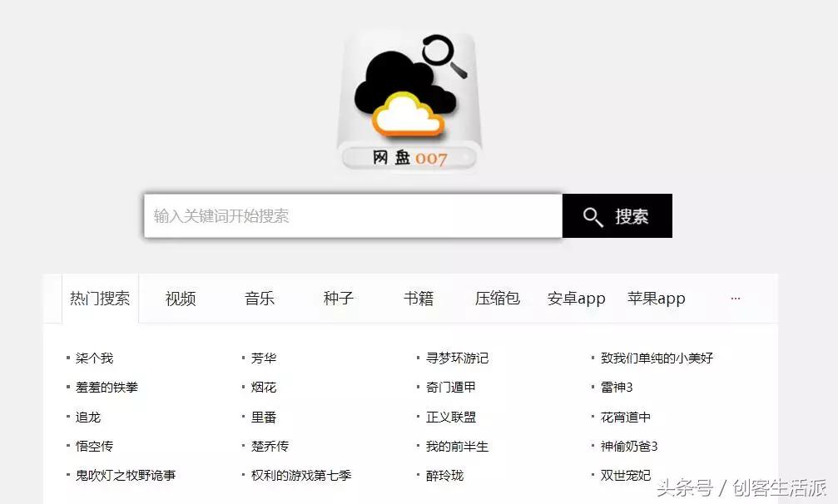
Task: Switch to the 热门搜索 tab
Action: [x=100, y=298]
